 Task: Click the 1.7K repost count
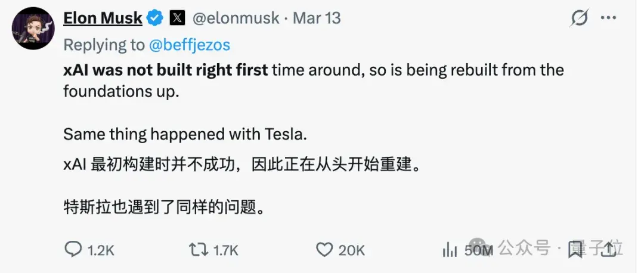click(225, 250)
